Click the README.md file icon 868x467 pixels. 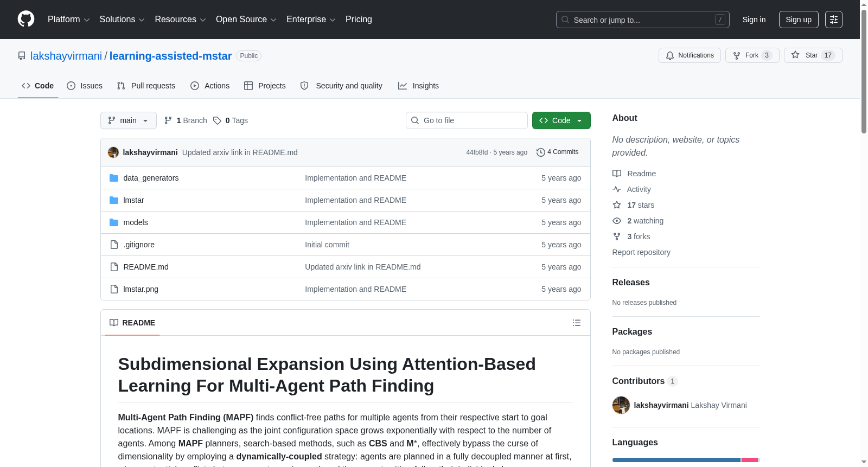114,267
